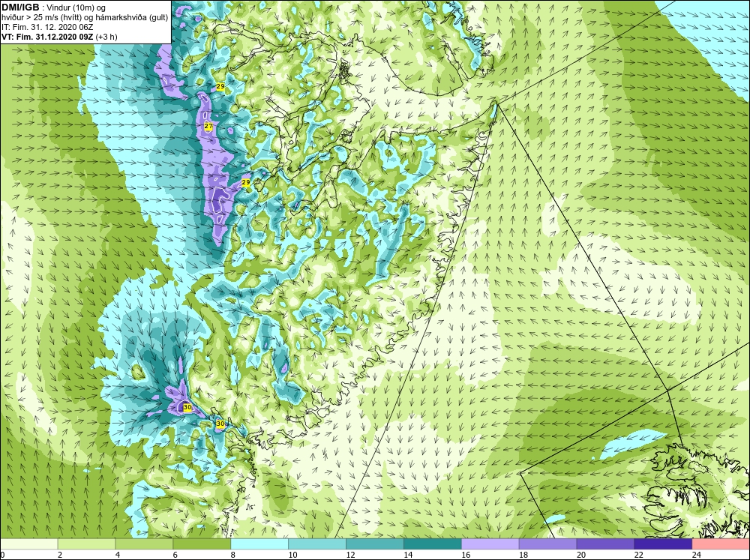Pick the 20–22 m/s violet legend swatch
750x560 pixels.
(605, 544)
